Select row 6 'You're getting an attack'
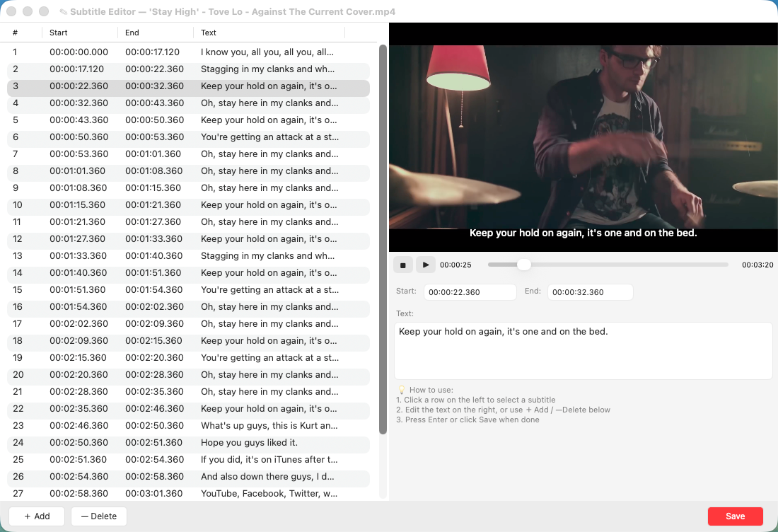The image size is (778, 532). tap(189, 137)
